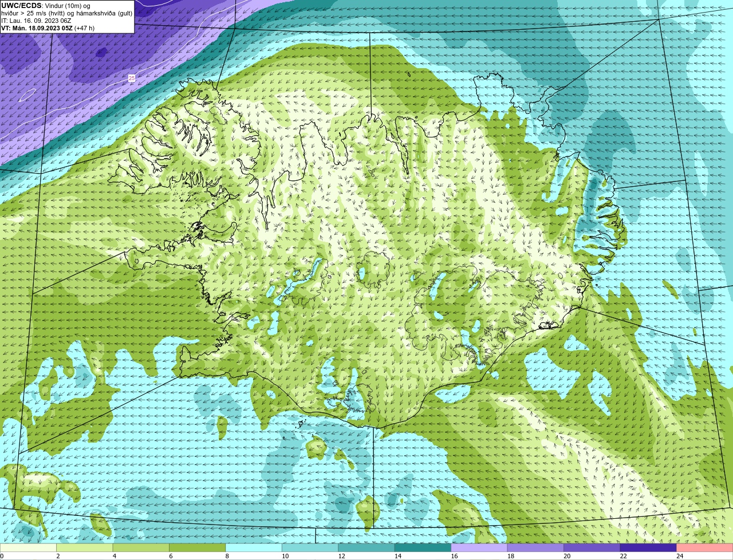Click the "4" legend scale label
This screenshot has width=733, height=560.
coord(115,556)
